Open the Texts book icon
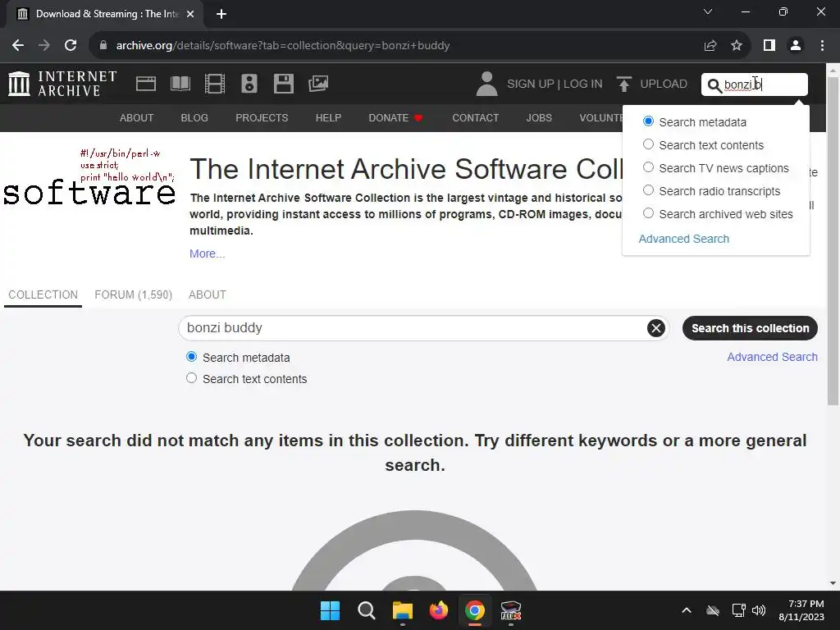The width and height of the screenshot is (840, 630). click(180, 84)
